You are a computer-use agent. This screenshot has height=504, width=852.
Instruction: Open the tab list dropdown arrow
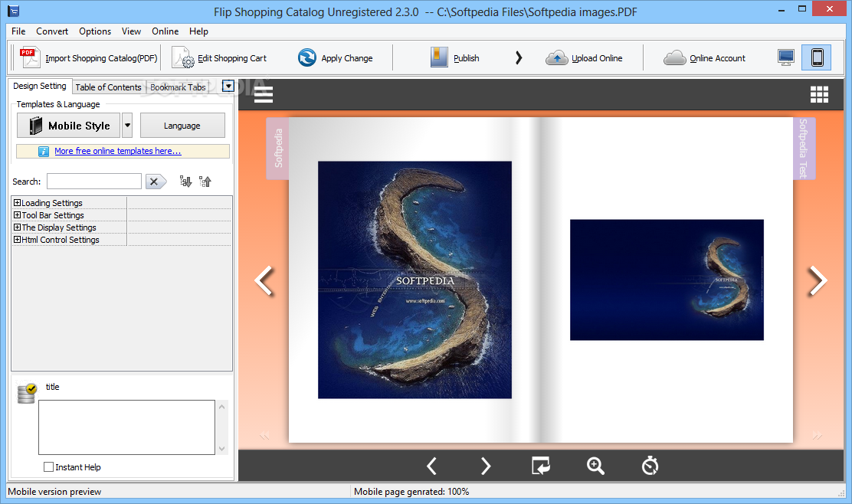point(228,86)
